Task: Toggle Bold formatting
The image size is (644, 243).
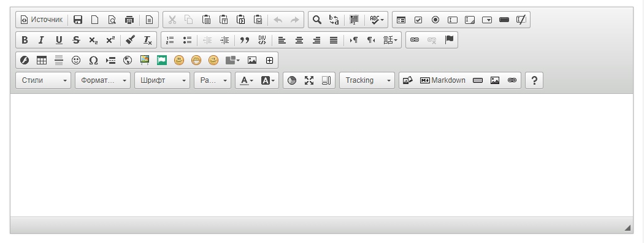Action: click(25, 40)
